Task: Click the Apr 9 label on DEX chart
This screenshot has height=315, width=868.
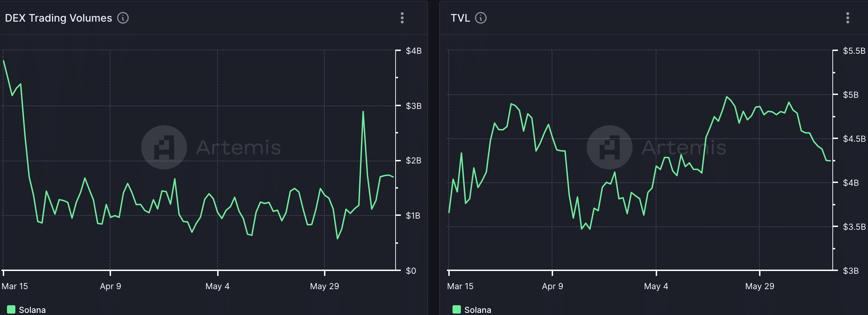Action: coord(110,286)
